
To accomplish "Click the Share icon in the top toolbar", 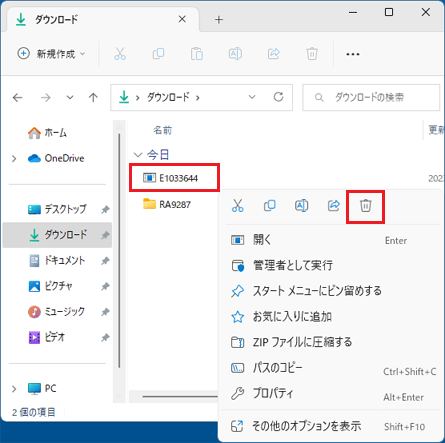I will 274,54.
